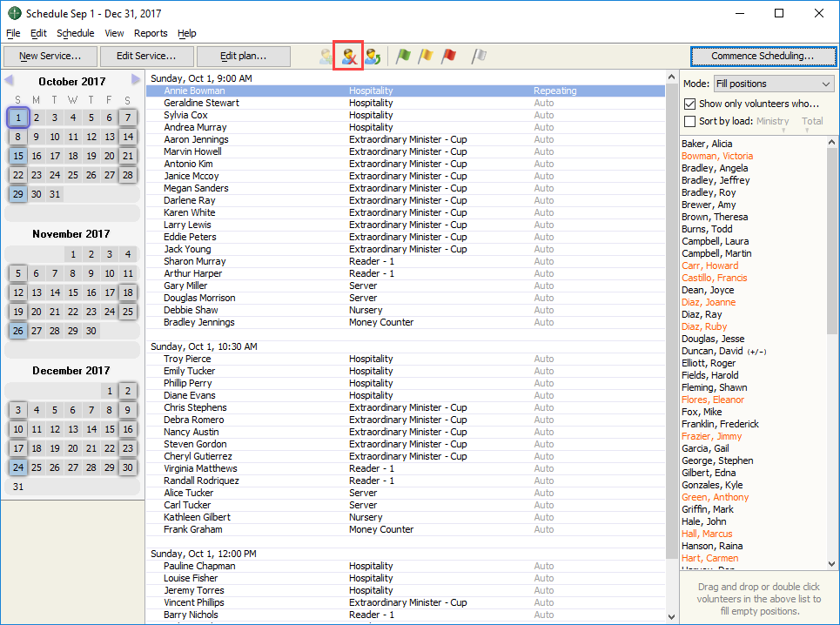Click the red flag icon
The width and height of the screenshot is (840, 625).
(x=448, y=57)
